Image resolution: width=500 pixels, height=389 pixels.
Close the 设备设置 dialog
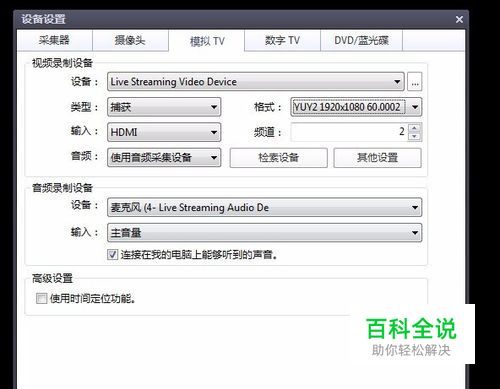(459, 20)
